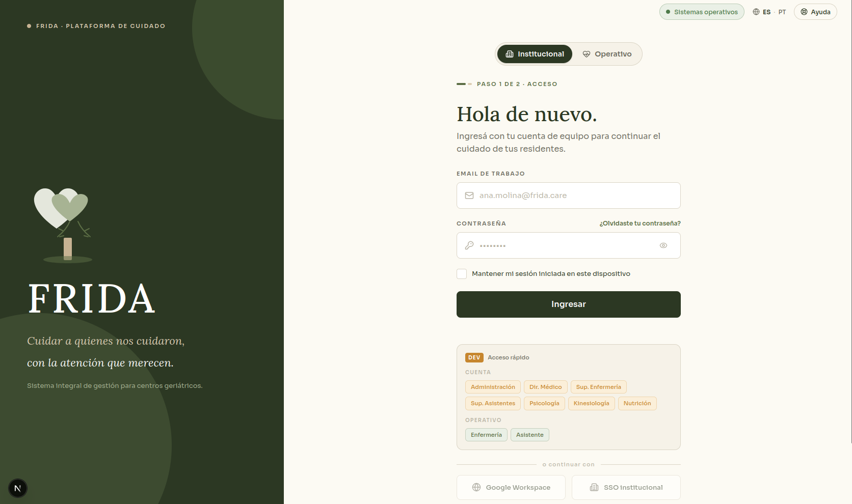852x504 pixels.
Task: Check keep session started checkbox
Action: click(462, 274)
